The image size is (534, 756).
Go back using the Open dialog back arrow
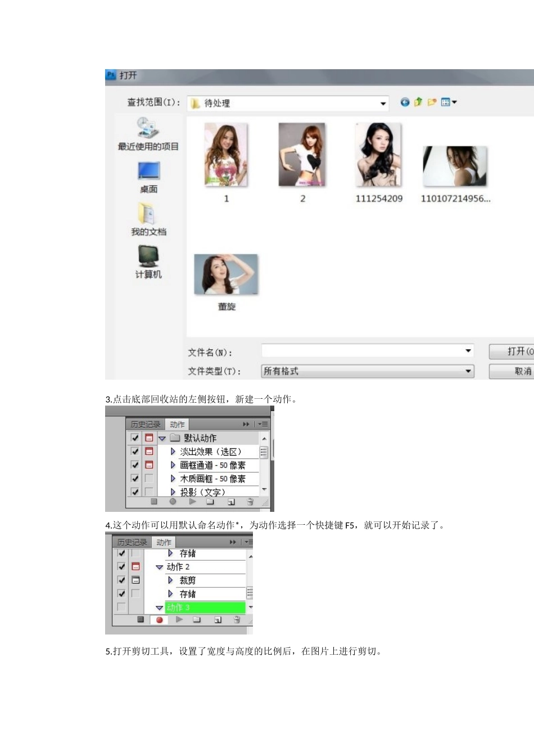(405, 102)
